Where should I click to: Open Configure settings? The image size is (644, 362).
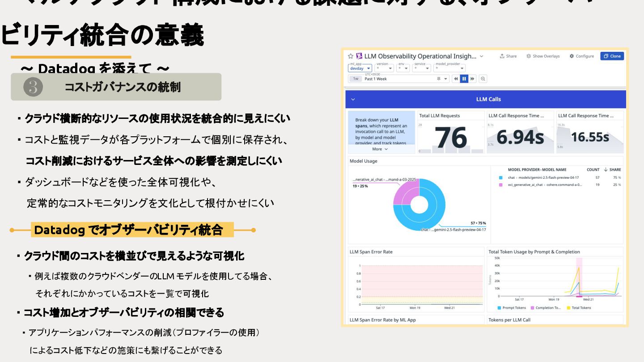[x=581, y=56]
